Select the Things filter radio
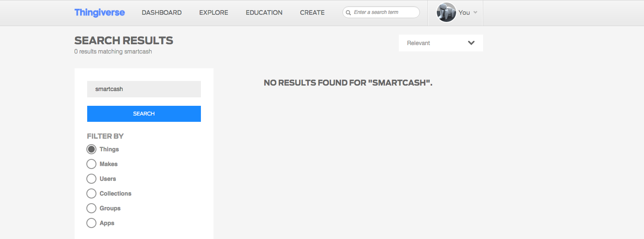The image size is (644, 239). [x=91, y=149]
